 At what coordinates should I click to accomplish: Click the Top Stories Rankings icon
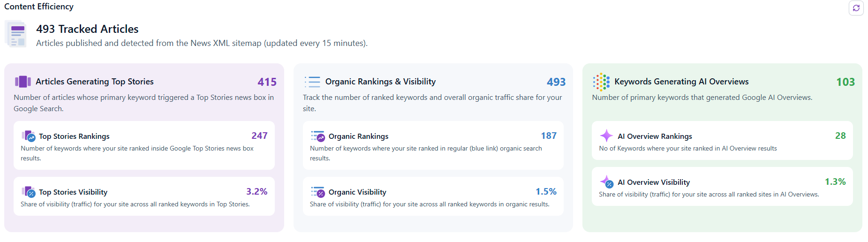pyautogui.click(x=29, y=136)
